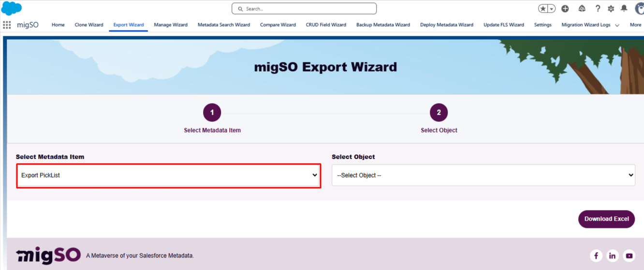The image size is (644, 270).
Task: Go to the Home tab
Action: (x=58, y=25)
